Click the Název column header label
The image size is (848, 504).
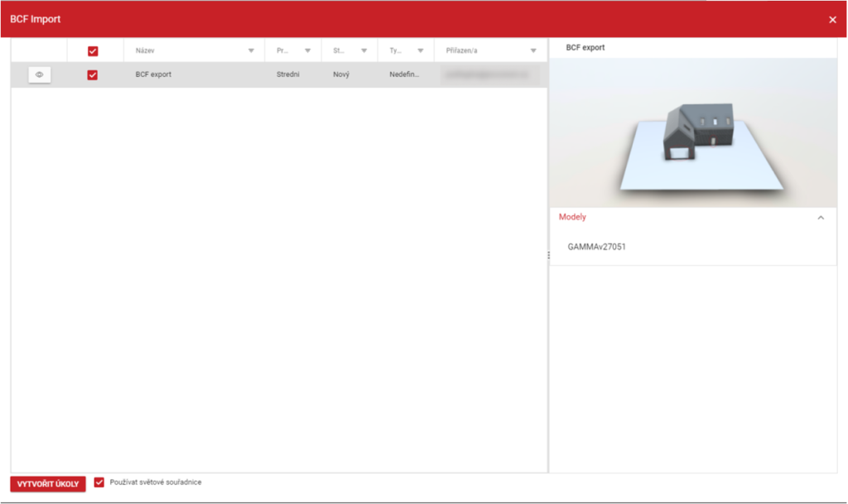pyautogui.click(x=145, y=51)
